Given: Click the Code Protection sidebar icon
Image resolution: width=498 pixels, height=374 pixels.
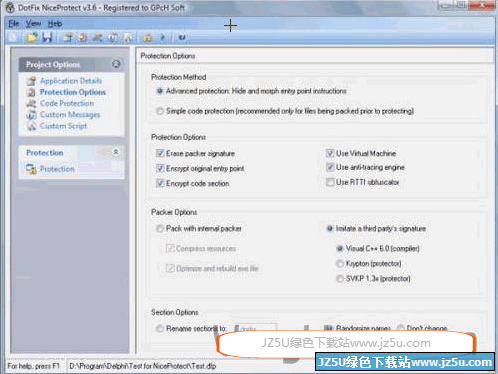Looking at the screenshot, I should [x=31, y=103].
